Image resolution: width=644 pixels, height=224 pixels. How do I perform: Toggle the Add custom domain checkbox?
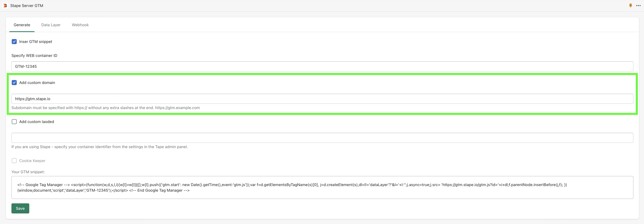14,83
